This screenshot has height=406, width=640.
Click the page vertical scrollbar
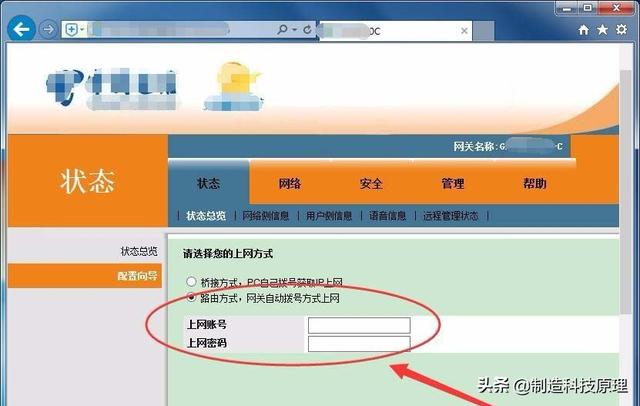point(626,192)
